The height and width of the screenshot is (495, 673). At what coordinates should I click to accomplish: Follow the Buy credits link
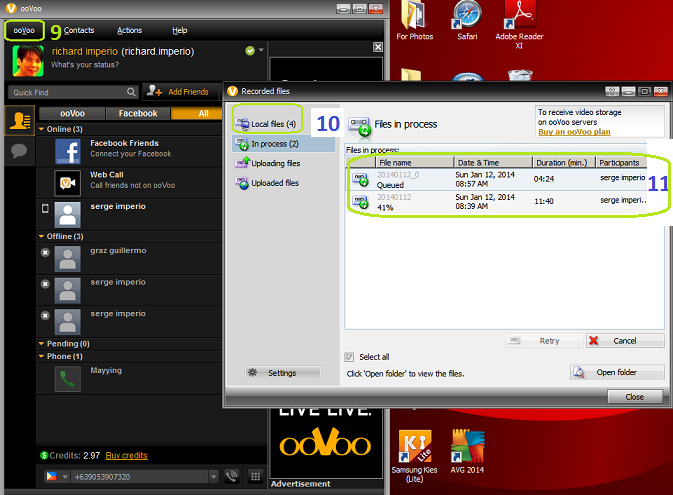coord(127,456)
